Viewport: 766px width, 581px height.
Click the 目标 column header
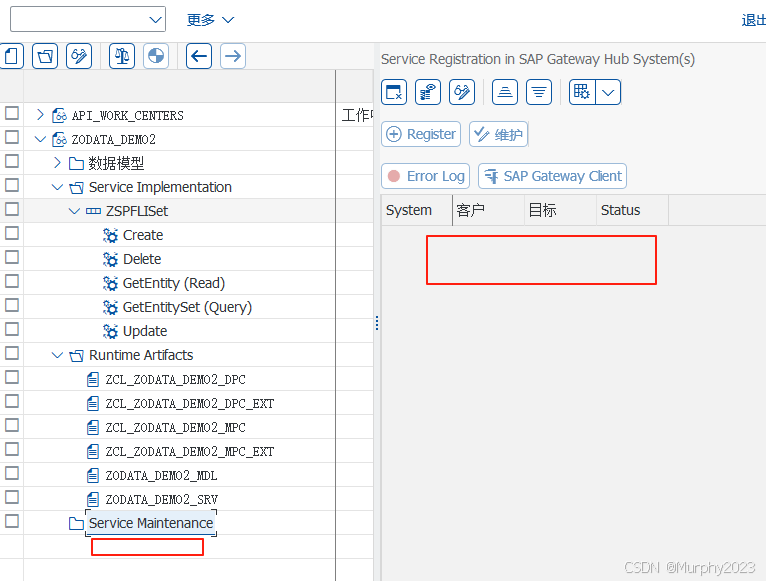tap(560, 210)
